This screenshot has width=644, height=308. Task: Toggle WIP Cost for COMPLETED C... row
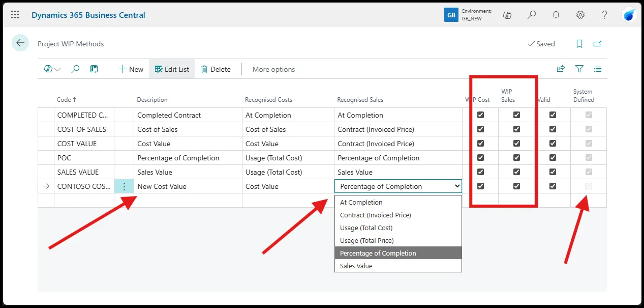[x=480, y=115]
